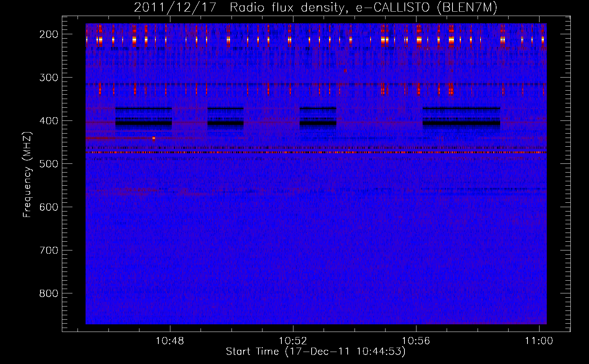The width and height of the screenshot is (589, 364).
Task: Click the small orange spot near 440 MHz before 10:48
Action: pyautogui.click(x=154, y=138)
